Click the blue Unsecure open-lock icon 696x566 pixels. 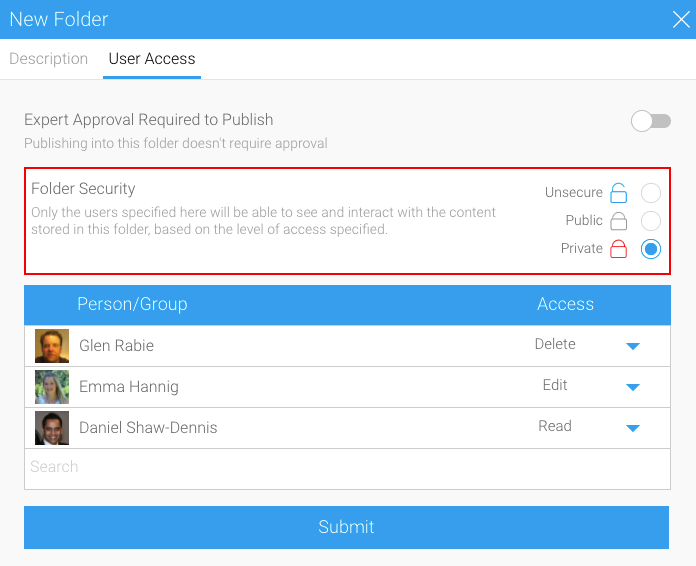619,193
